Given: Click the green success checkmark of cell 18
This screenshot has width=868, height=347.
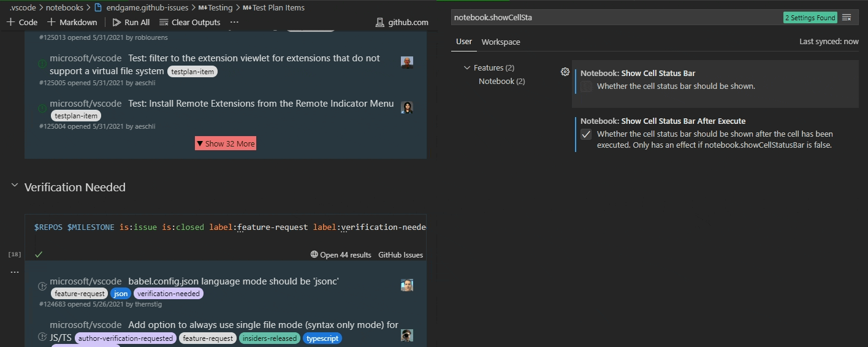Looking at the screenshot, I should click(x=39, y=254).
